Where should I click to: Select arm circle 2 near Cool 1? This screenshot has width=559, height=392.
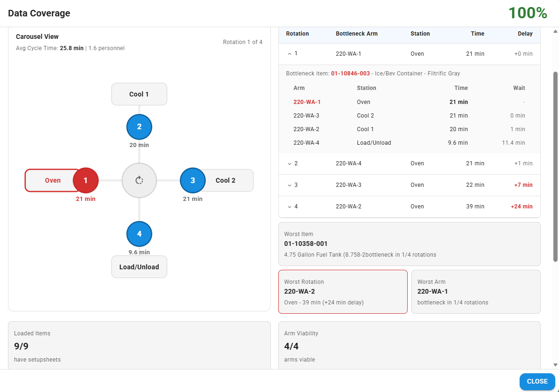[x=139, y=127]
